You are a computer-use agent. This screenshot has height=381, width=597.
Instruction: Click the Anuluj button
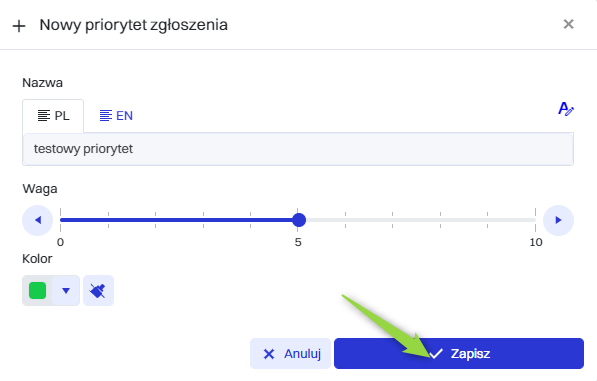coord(291,354)
